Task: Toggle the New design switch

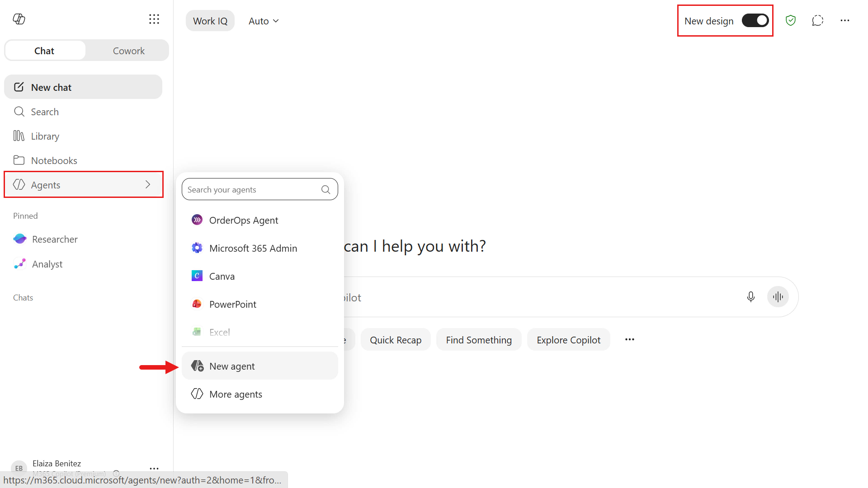Action: [755, 20]
